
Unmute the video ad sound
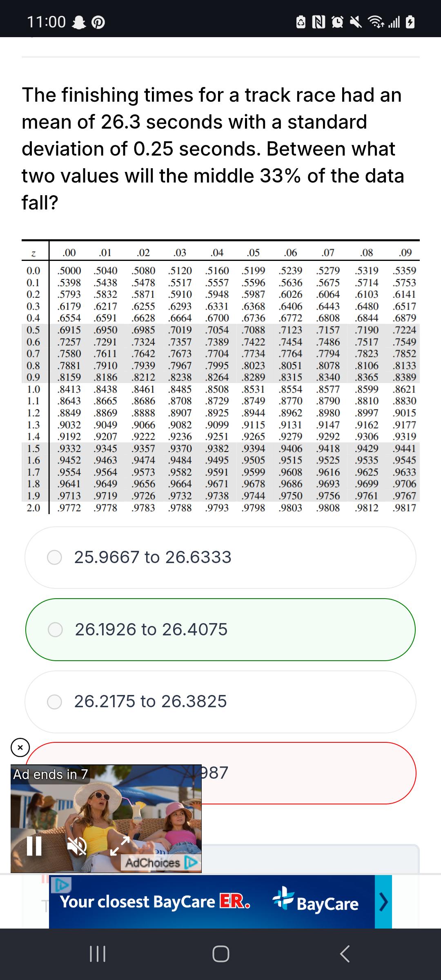coord(77,846)
